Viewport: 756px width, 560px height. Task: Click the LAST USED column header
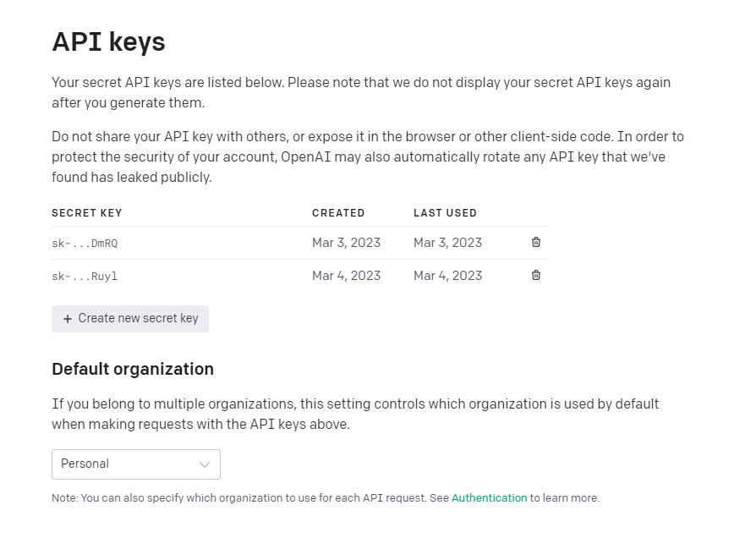click(x=445, y=213)
